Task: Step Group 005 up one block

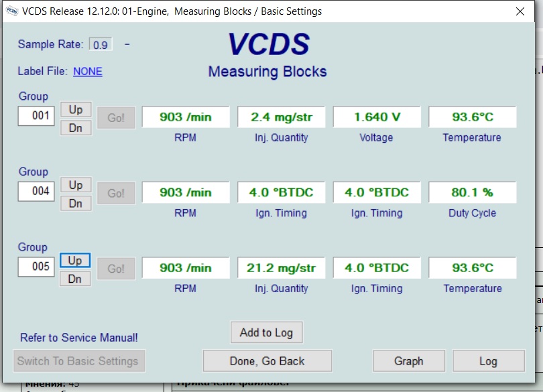Action: [x=75, y=261]
